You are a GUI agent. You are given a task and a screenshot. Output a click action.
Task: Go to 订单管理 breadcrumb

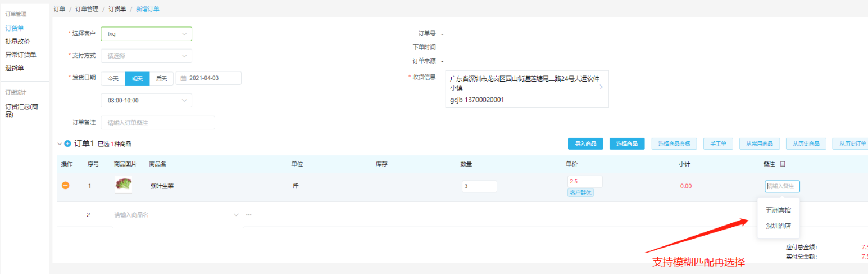(x=87, y=9)
